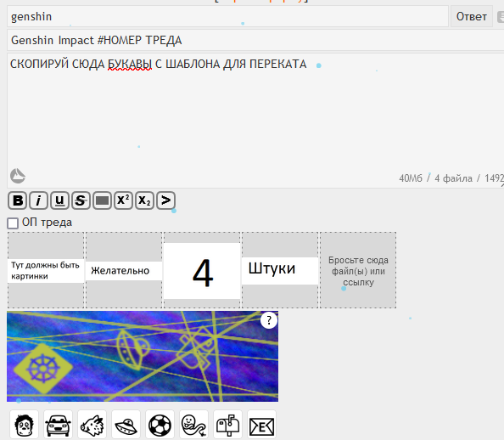Insert quote mark button

[x=165, y=200]
